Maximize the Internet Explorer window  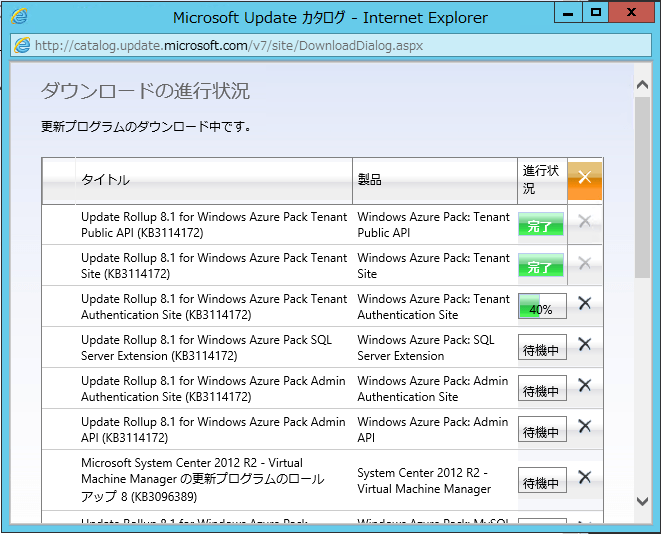click(x=596, y=13)
